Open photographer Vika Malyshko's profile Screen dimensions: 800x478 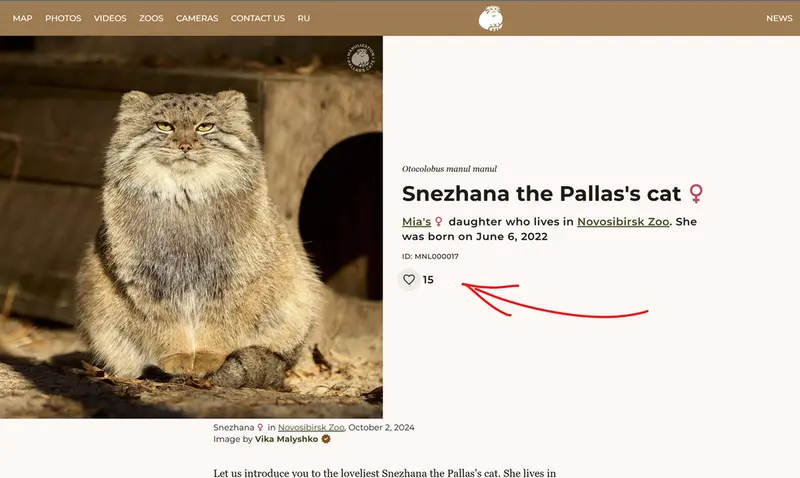click(x=284, y=439)
